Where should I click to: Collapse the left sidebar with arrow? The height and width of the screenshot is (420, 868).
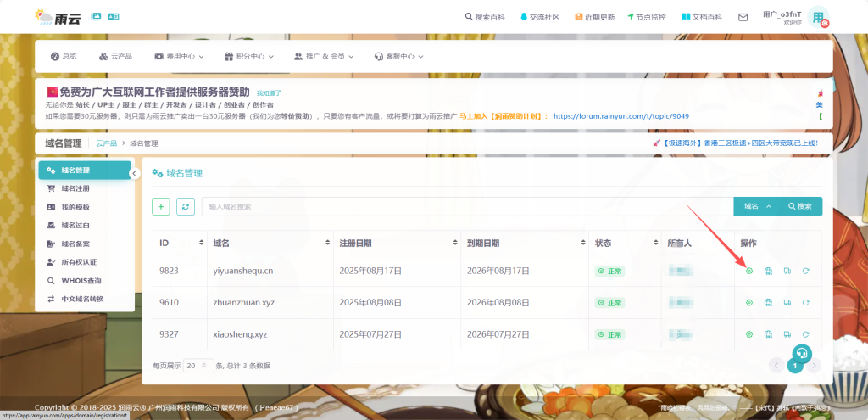[134, 173]
